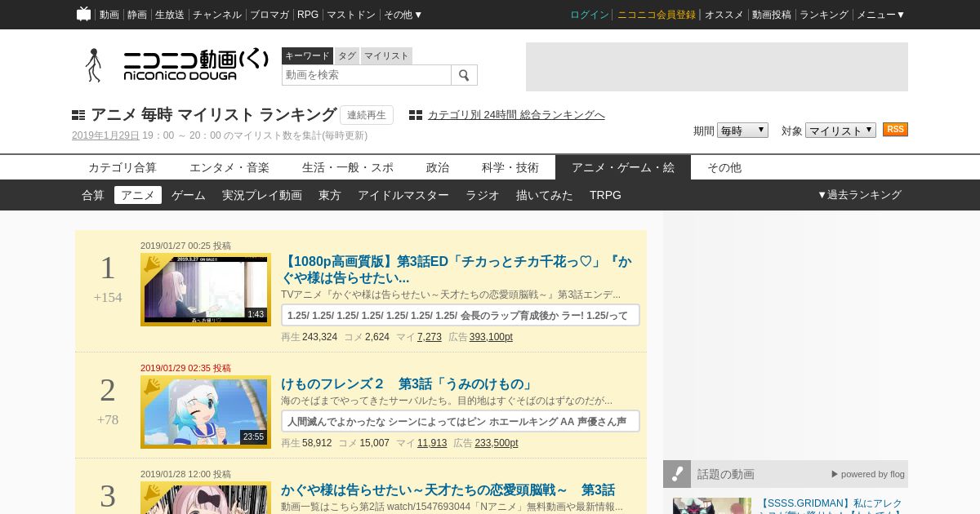
Task: Switch to カテゴリ合算 tab
Action: click(122, 167)
